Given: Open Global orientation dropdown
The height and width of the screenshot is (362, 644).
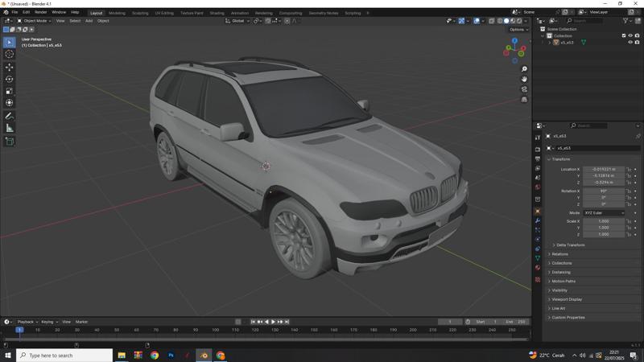Looking at the screenshot, I should point(237,21).
